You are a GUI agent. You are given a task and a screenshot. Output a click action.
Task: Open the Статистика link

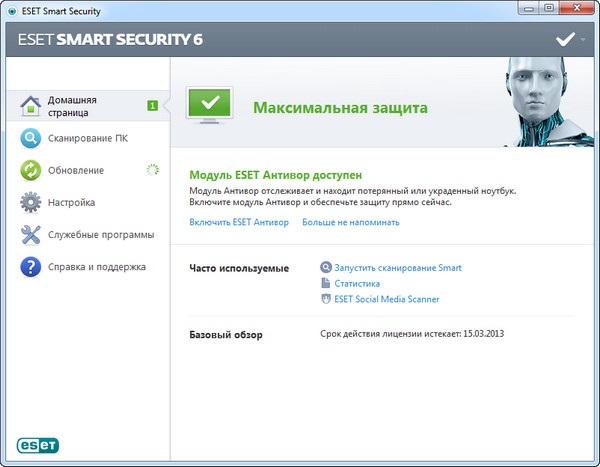[x=358, y=283]
